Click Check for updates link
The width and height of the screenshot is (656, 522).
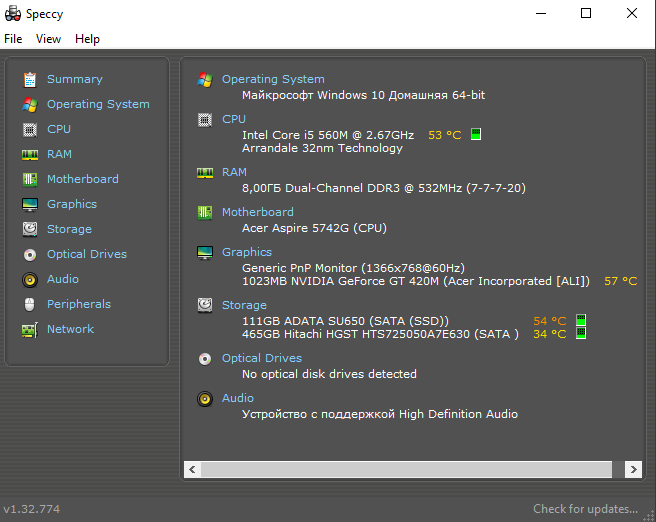[x=585, y=509]
